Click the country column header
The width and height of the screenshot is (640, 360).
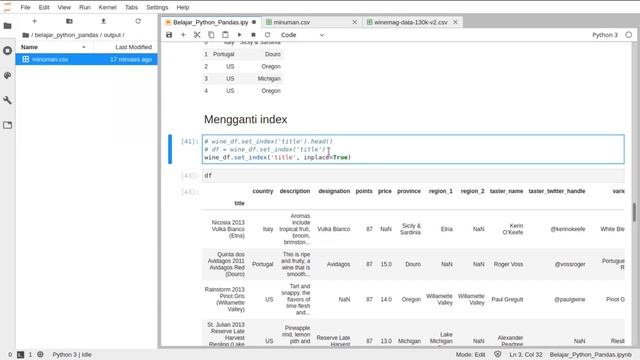coord(262,191)
